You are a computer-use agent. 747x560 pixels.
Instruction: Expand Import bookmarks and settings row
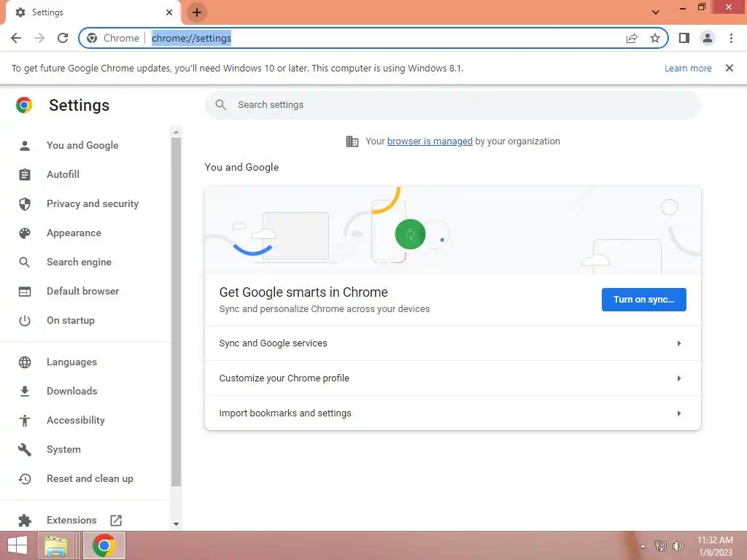click(x=452, y=413)
